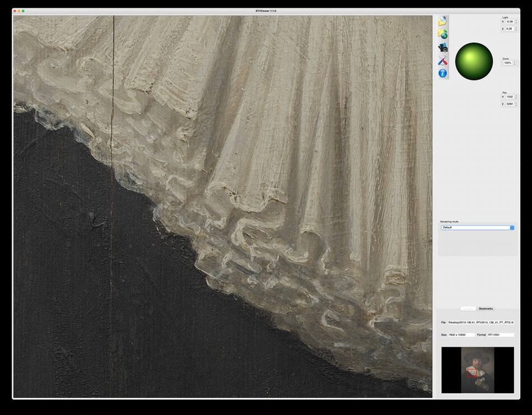
Task: Click the File path field
Action: click(481, 323)
